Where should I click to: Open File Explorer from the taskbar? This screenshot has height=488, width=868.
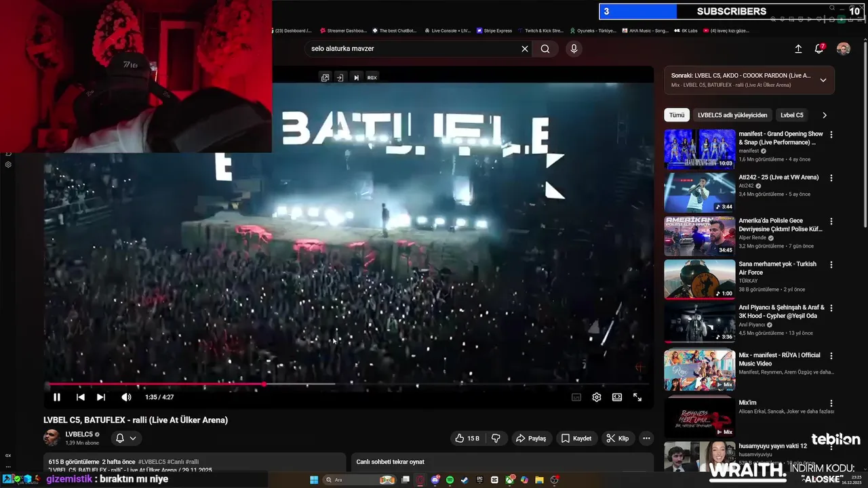tap(539, 480)
